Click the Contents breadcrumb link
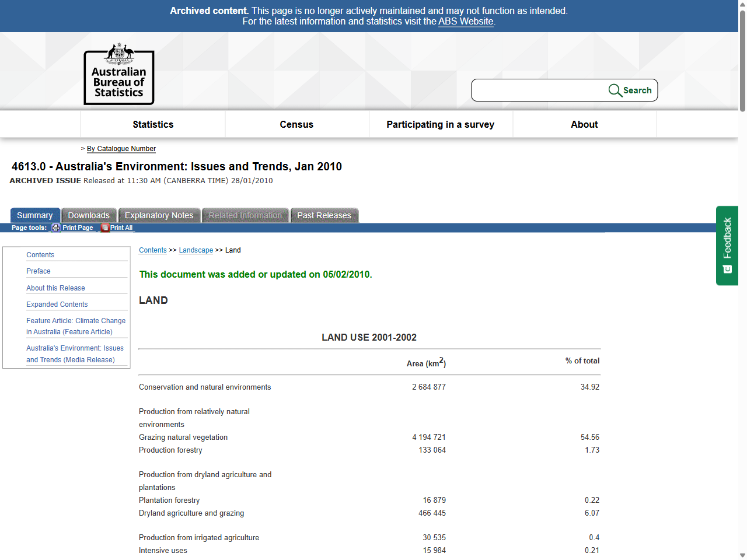 pos(153,250)
